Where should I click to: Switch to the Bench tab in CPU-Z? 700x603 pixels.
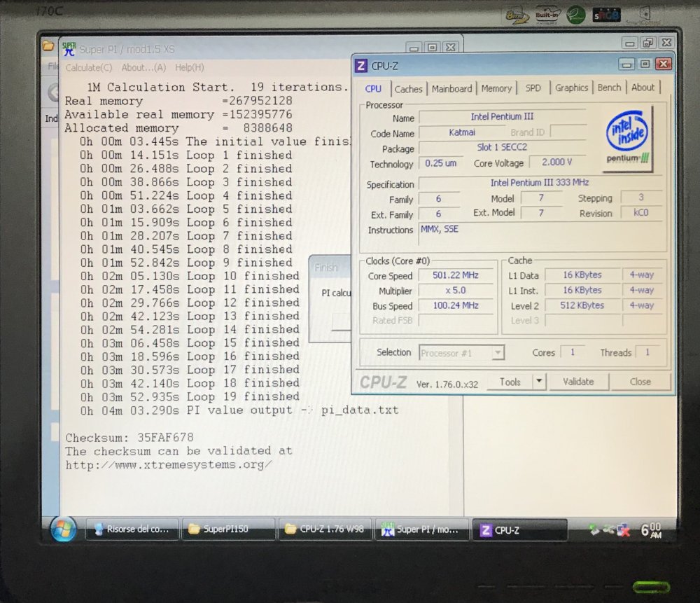pos(609,88)
